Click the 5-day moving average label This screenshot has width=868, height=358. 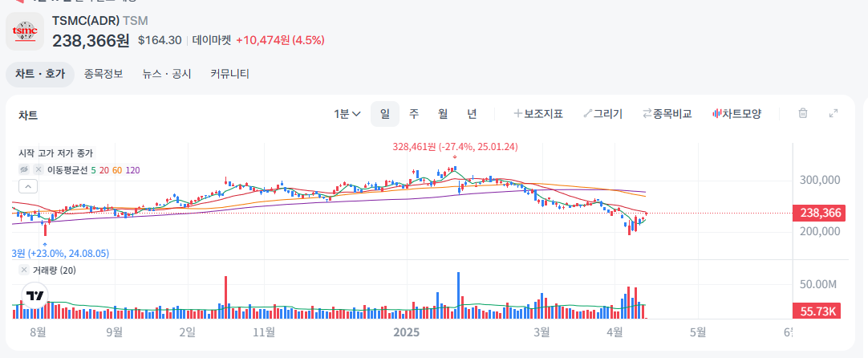[x=93, y=170]
